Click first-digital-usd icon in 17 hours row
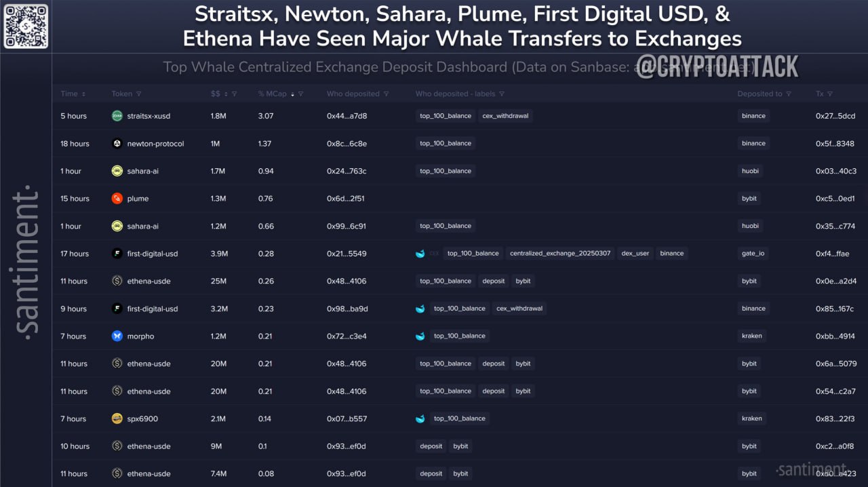The height and width of the screenshot is (487, 868). tap(117, 254)
